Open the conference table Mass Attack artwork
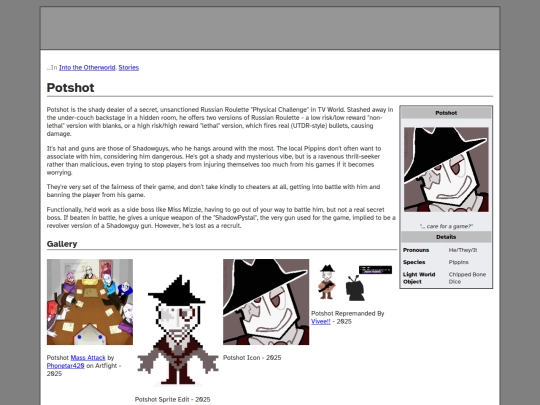Screen dimensions: 540x405 pyautogui.click(x=90, y=302)
